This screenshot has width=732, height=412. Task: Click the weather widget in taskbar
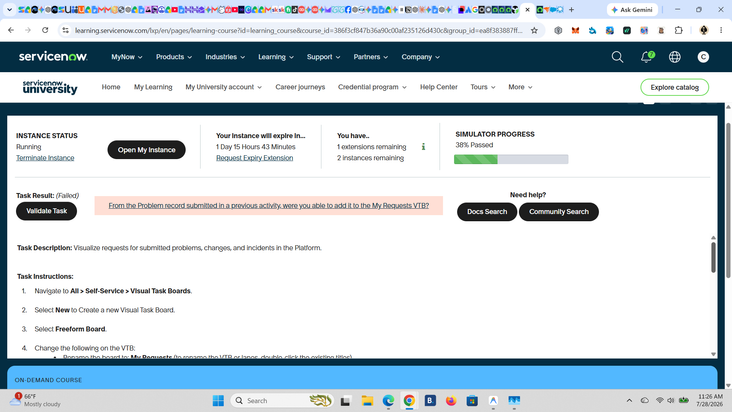(35, 400)
